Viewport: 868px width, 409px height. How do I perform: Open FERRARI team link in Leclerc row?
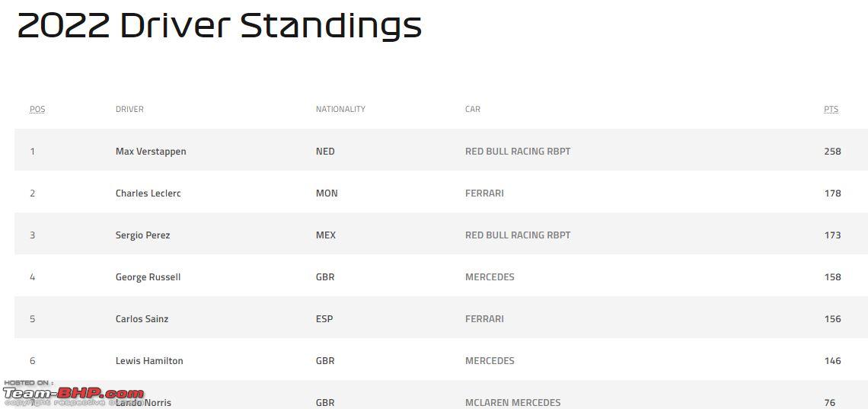(x=484, y=193)
